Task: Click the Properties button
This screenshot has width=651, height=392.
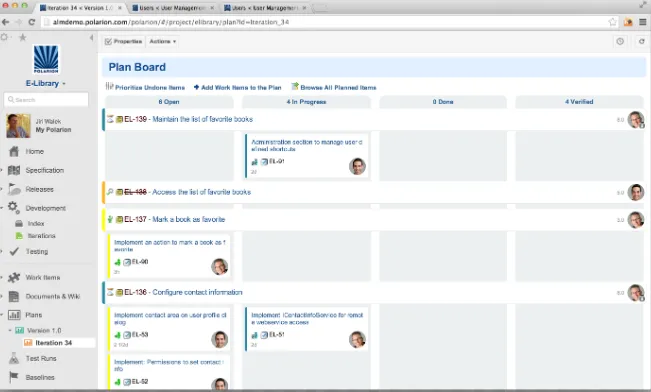Action: [124, 42]
